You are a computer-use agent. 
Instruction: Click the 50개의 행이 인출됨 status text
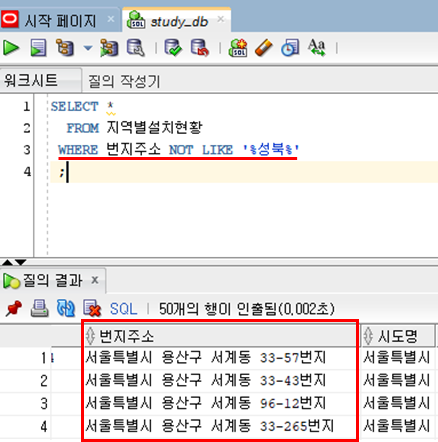point(247,309)
